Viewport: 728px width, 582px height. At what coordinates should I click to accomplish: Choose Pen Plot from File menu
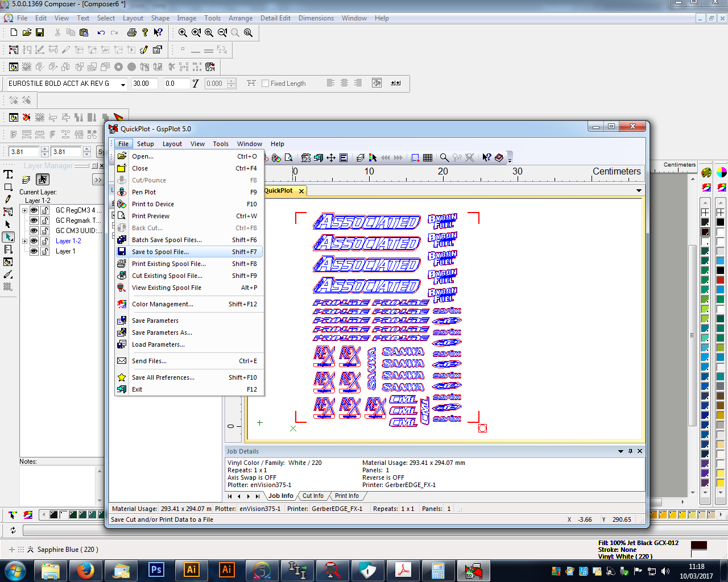point(189,192)
